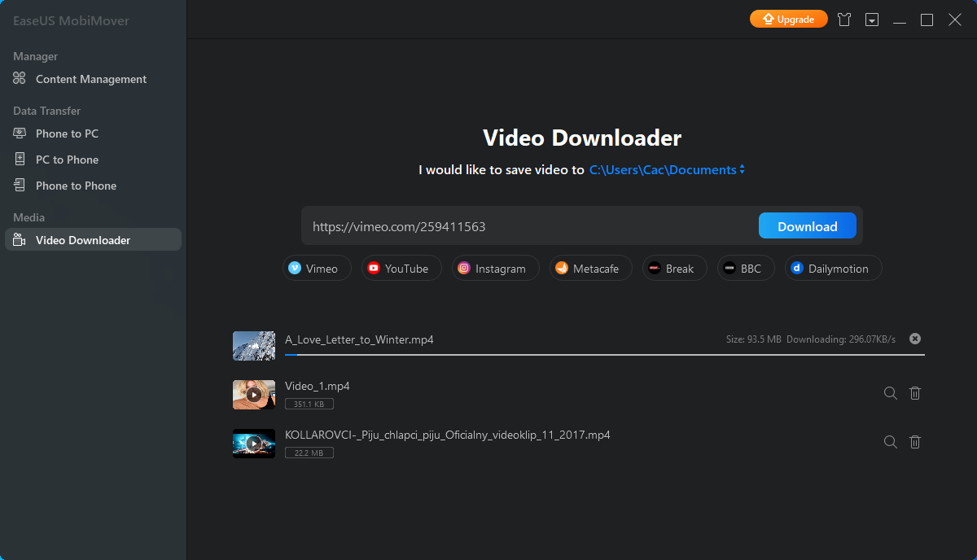Image resolution: width=977 pixels, height=560 pixels.
Task: Click the Download button
Action: tap(807, 225)
